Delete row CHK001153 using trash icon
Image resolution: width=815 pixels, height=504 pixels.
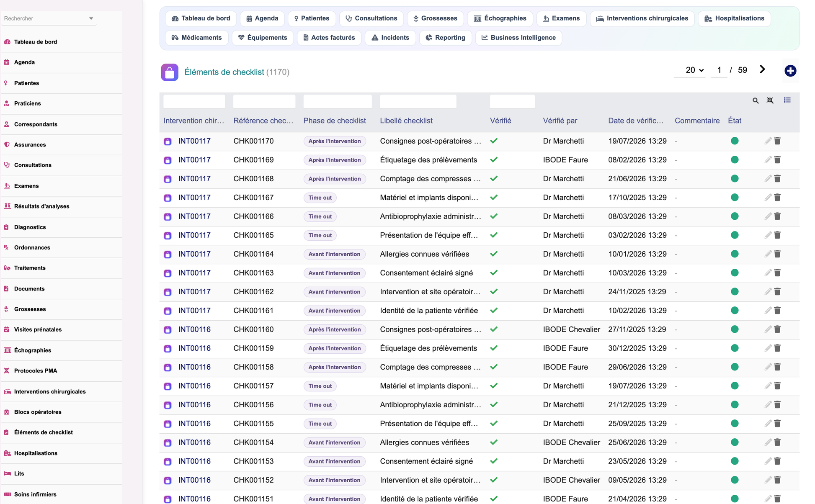point(777,461)
